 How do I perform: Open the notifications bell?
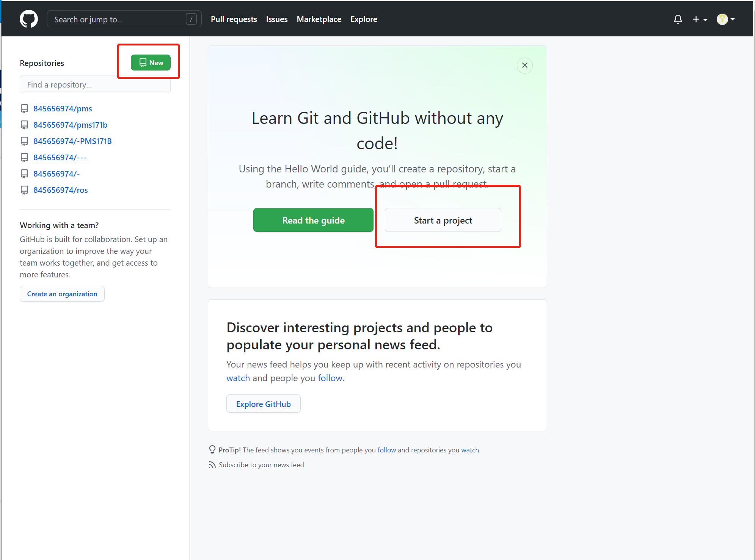click(678, 19)
